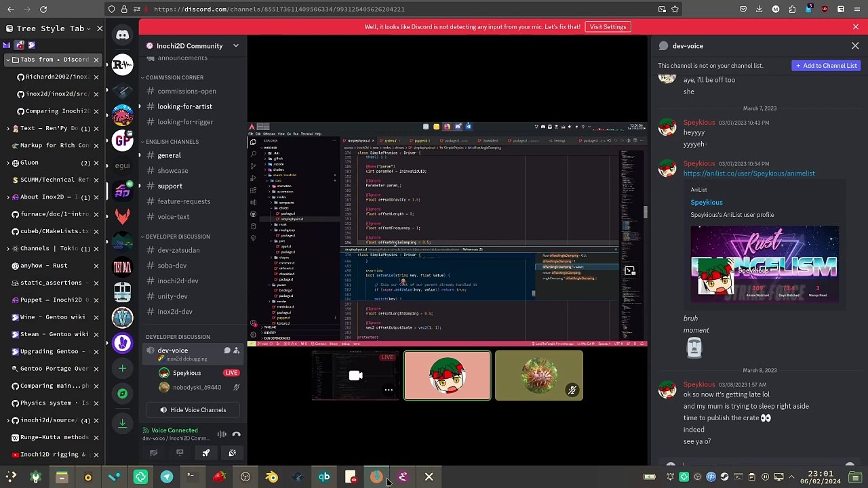This screenshot has width=868, height=488.
Task: Turn on camera in voice panel
Action: click(x=154, y=453)
